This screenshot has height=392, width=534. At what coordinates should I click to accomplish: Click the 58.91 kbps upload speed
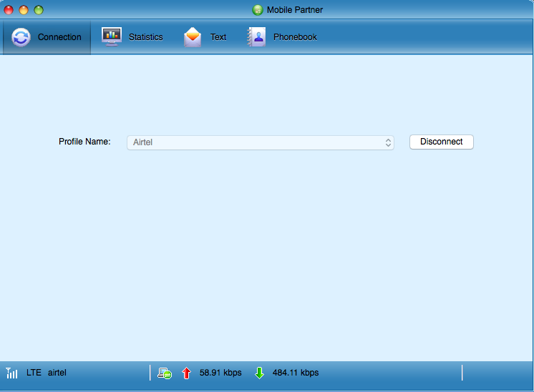(x=220, y=373)
